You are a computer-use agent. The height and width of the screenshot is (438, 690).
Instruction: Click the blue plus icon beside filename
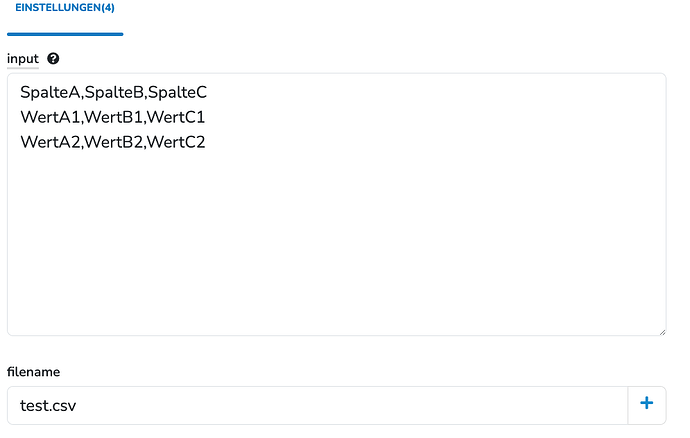pos(646,403)
